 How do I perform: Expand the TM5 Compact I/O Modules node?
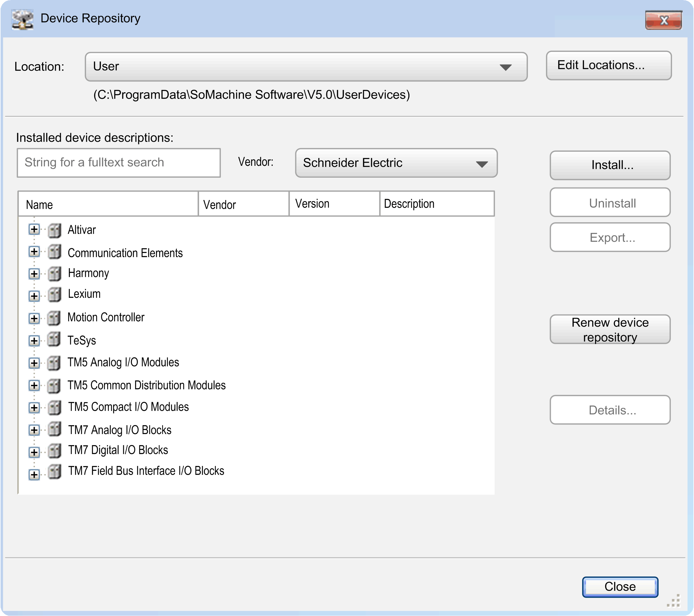pyautogui.click(x=34, y=408)
